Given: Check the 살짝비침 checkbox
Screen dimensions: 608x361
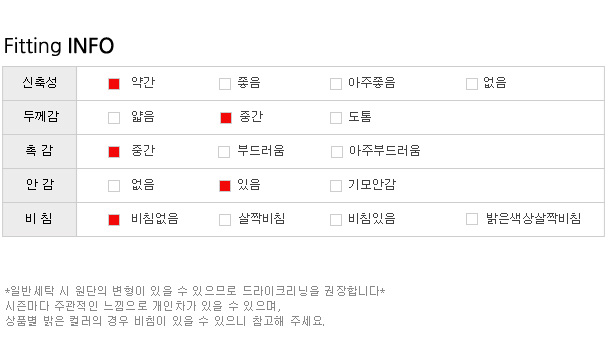Looking at the screenshot, I should [225, 220].
